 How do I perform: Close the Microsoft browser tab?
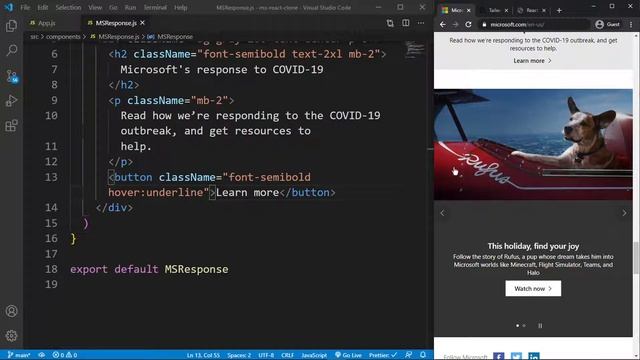[469, 10]
